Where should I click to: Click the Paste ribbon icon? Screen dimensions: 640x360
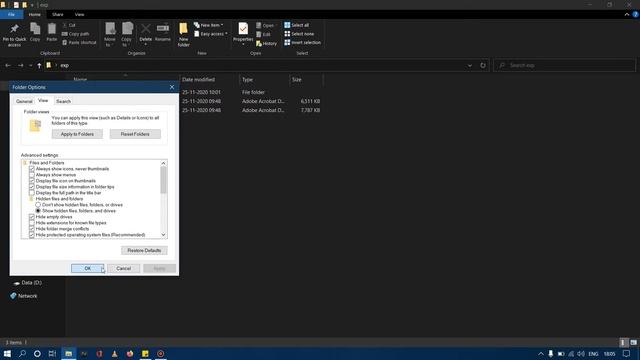(52, 29)
